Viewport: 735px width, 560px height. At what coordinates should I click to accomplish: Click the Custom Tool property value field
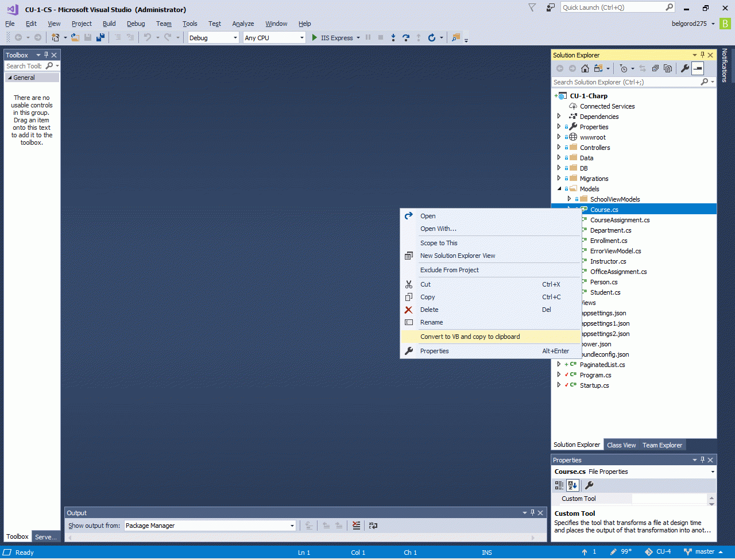point(670,499)
